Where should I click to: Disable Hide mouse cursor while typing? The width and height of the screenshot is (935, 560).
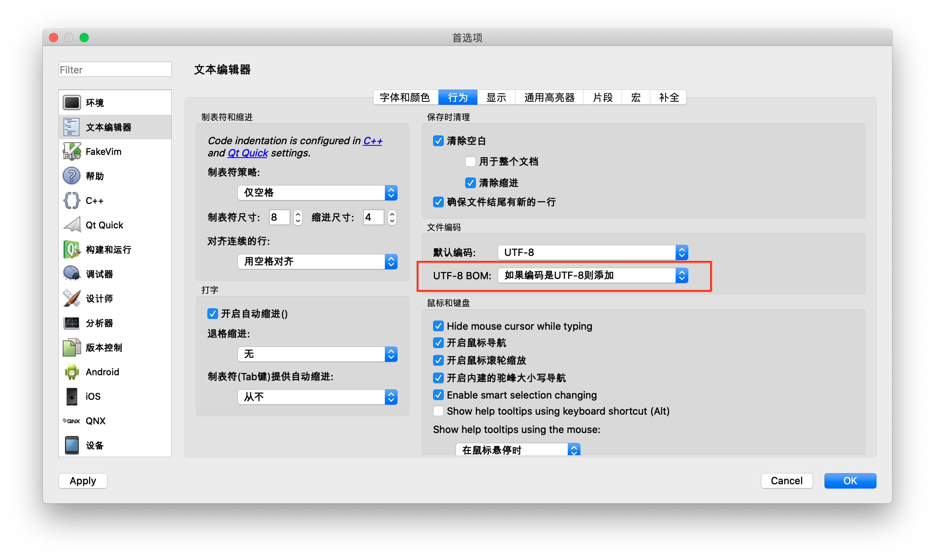[438, 326]
